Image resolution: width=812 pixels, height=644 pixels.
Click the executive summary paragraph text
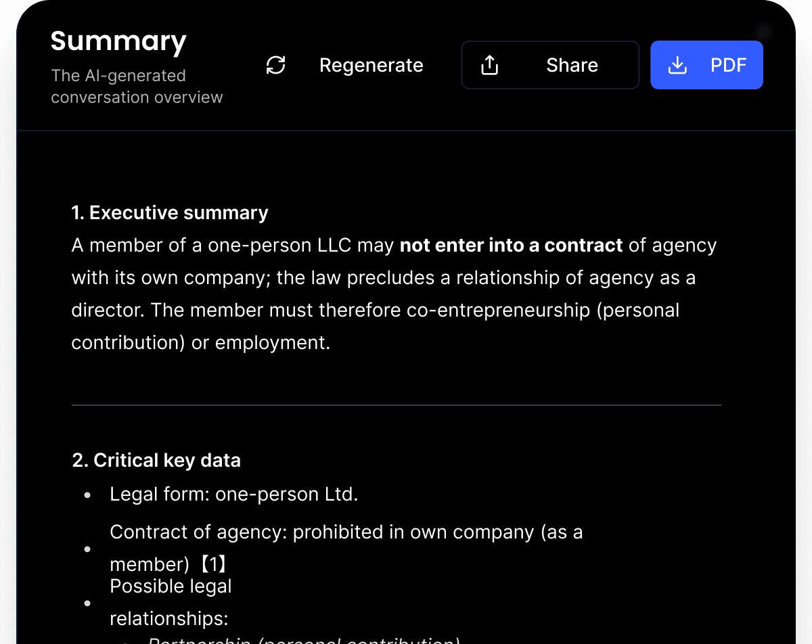(x=392, y=294)
